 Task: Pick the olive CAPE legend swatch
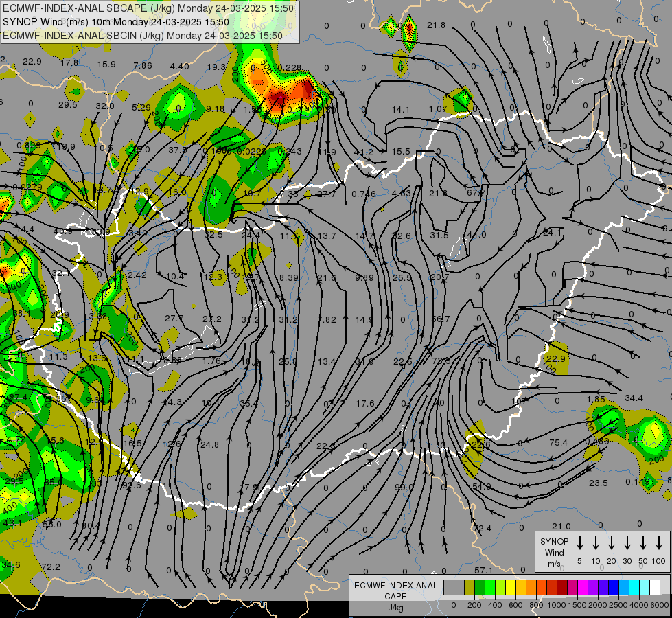470,587
